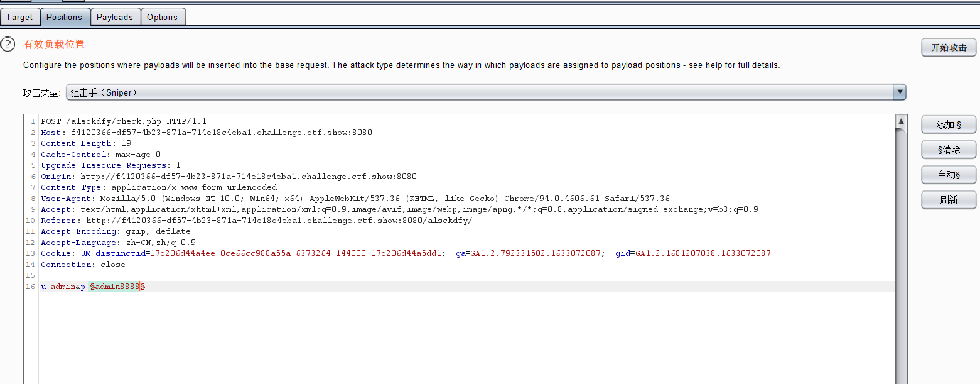Screen dimensions: 980x384
Task: Start the attack with 开始攻击 button
Action: tap(949, 47)
